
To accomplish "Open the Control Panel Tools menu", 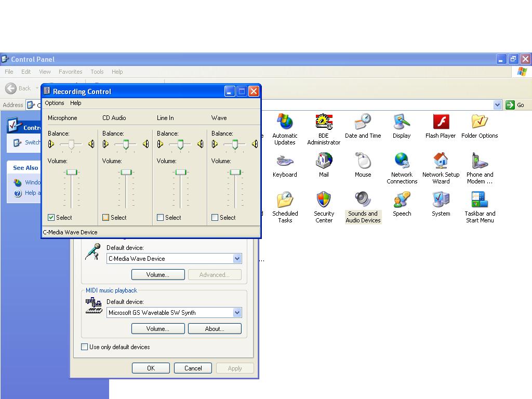I will tap(97, 72).
